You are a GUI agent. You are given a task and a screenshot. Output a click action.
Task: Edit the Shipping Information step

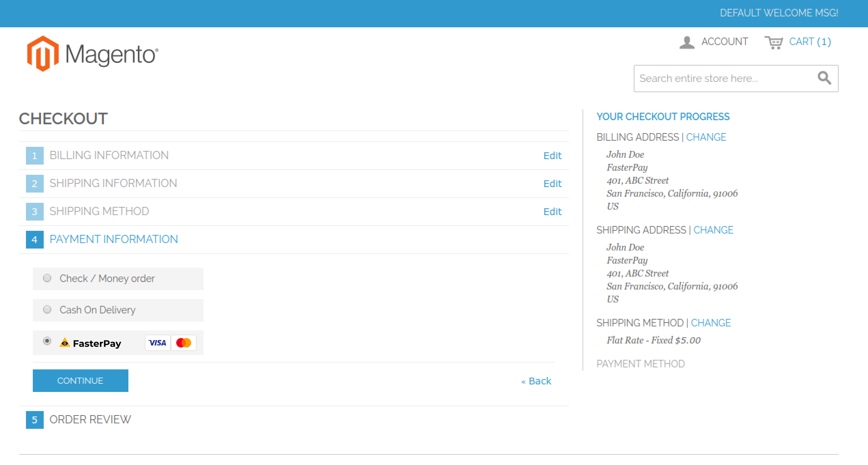[552, 184]
